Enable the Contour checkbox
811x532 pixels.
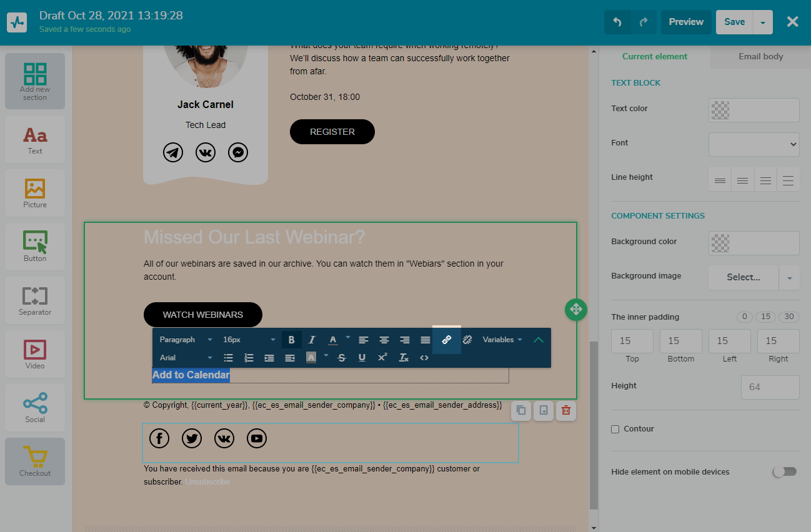pyautogui.click(x=615, y=429)
